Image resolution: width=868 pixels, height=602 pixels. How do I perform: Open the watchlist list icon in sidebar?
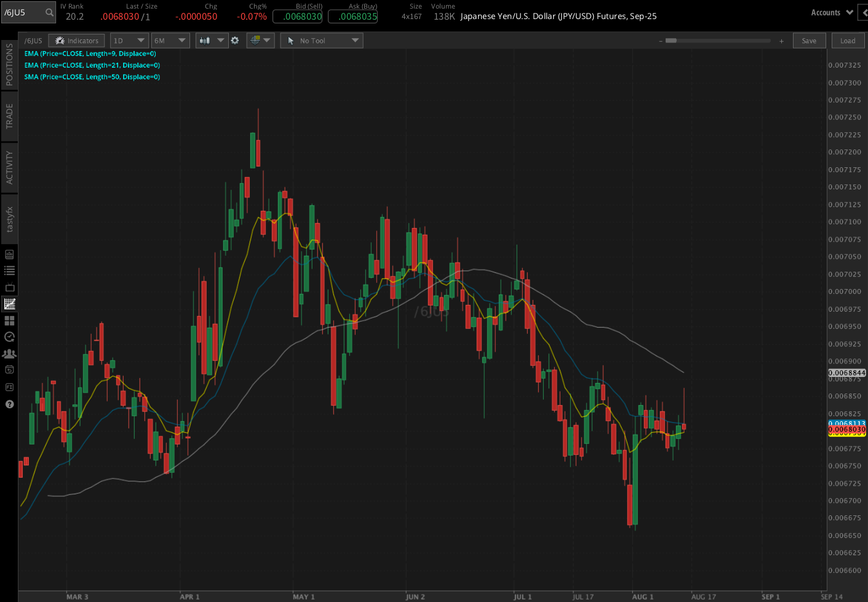9,271
